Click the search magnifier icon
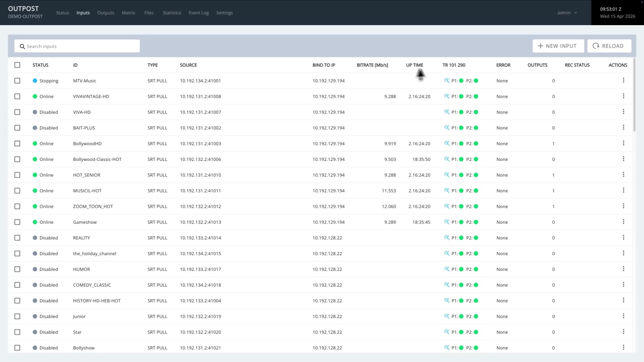Viewport: 644px width, 362px height. click(x=22, y=46)
